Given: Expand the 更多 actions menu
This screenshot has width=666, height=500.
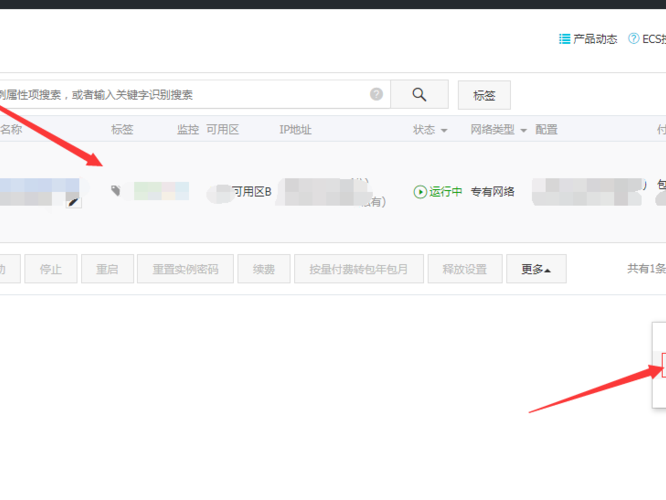Looking at the screenshot, I should (x=536, y=269).
